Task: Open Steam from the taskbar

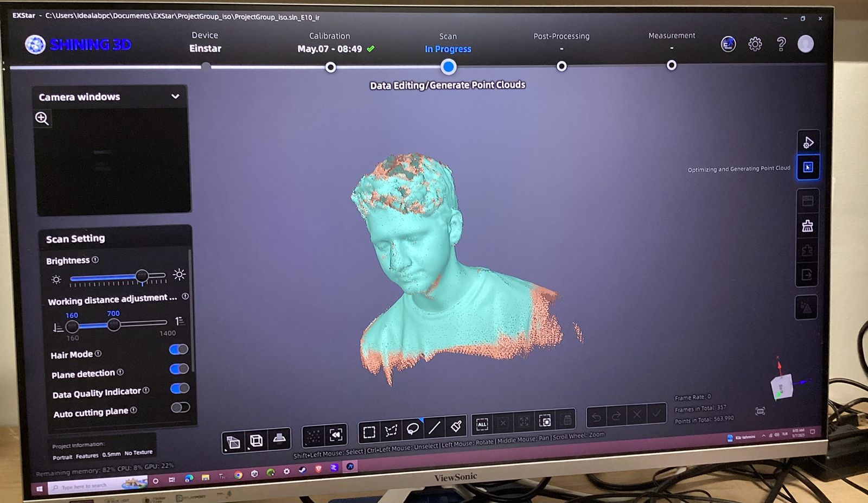Action: tap(302, 470)
